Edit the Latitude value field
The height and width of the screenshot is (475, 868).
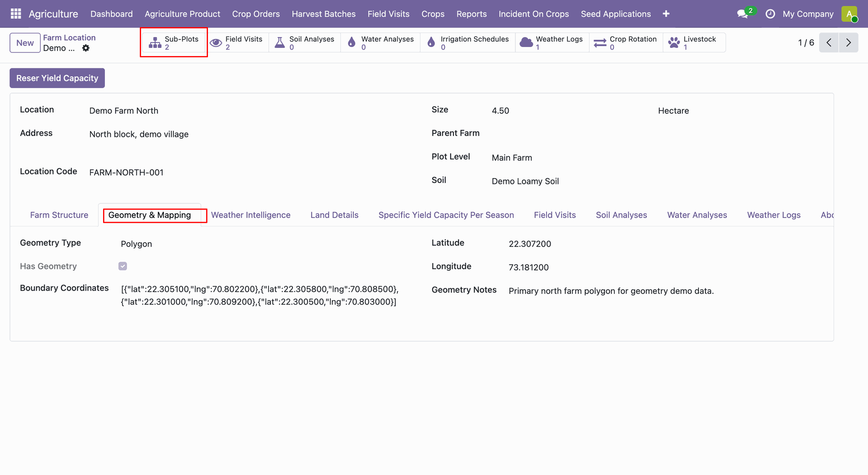click(666, 244)
